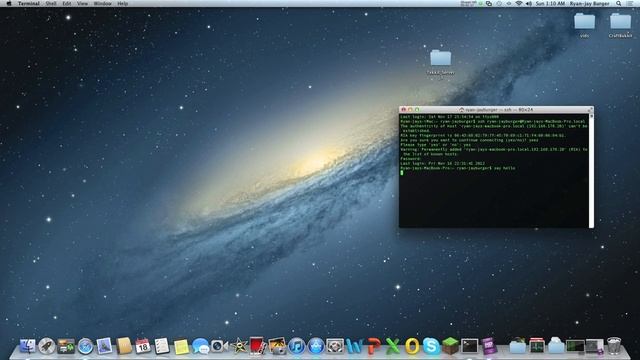The width and height of the screenshot is (640, 360).
Task: Click the volume speaker icon
Action: point(529,3)
